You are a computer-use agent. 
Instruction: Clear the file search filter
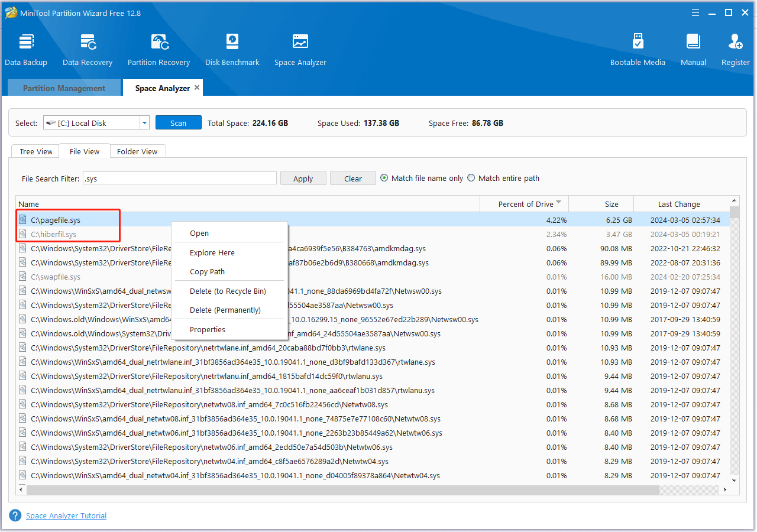(352, 179)
